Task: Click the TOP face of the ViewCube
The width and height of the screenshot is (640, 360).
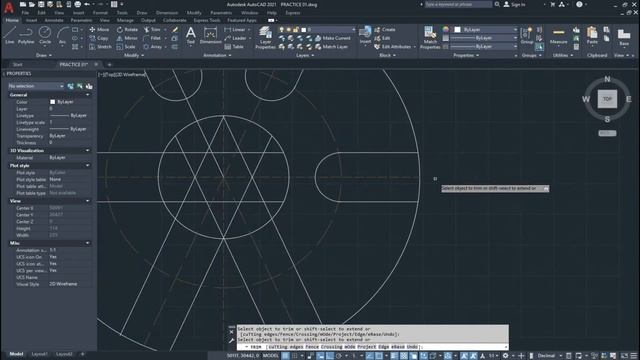Action: click(607, 99)
